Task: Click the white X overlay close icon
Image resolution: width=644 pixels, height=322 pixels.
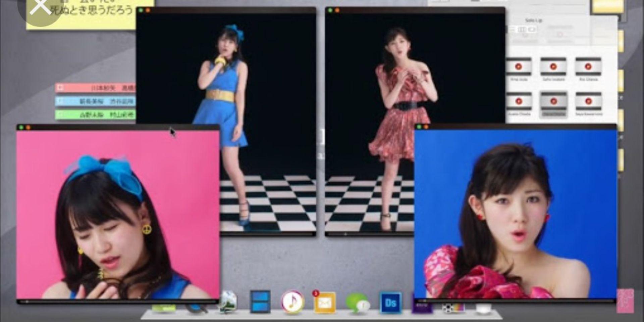Action: pos(40,7)
